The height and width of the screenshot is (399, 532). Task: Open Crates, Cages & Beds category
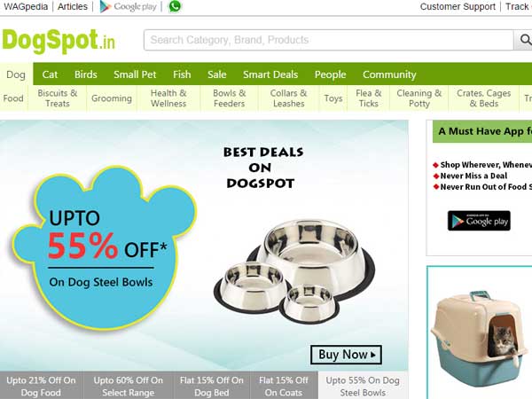click(x=483, y=98)
